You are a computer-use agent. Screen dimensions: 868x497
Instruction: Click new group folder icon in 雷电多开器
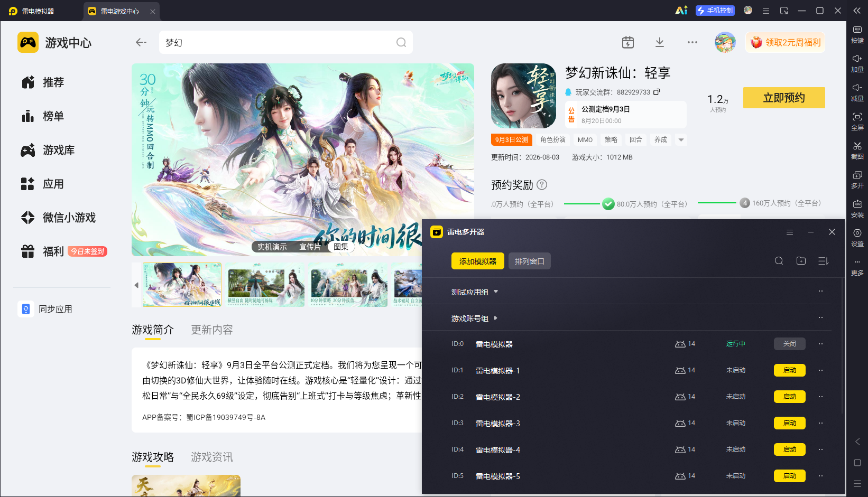(x=801, y=261)
